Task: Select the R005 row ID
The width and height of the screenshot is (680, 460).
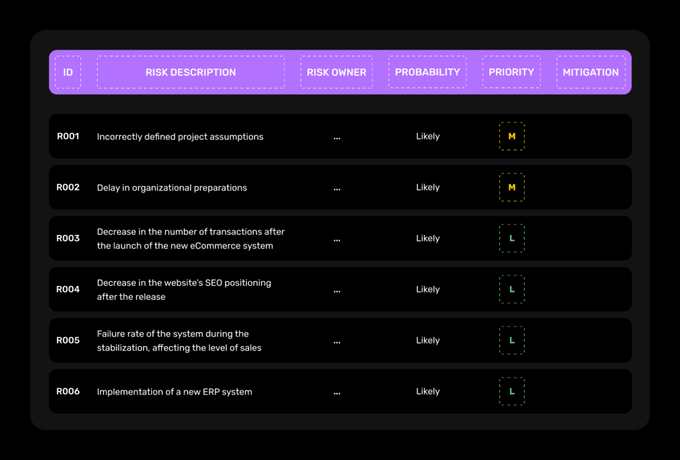Action: [x=68, y=340]
